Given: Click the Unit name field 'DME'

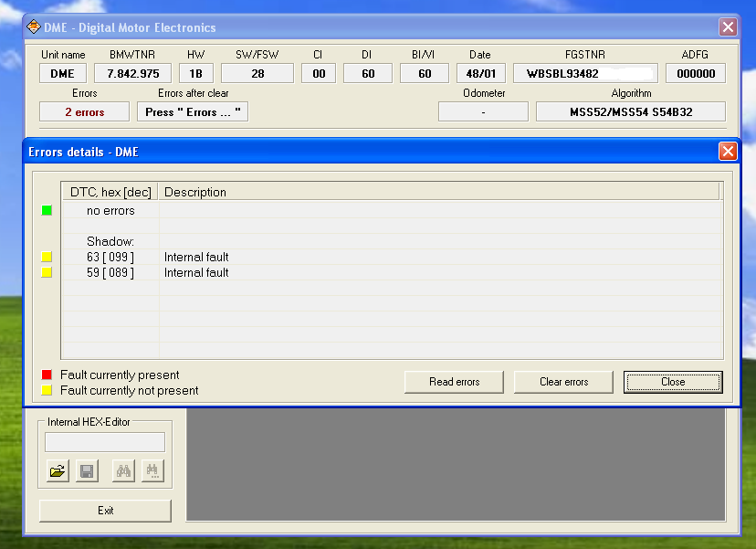Looking at the screenshot, I should point(63,73).
